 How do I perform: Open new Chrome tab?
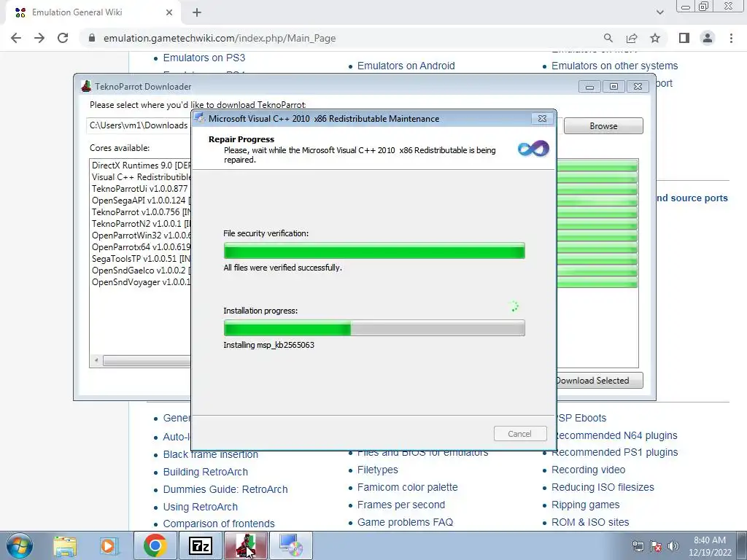pyautogui.click(x=197, y=12)
